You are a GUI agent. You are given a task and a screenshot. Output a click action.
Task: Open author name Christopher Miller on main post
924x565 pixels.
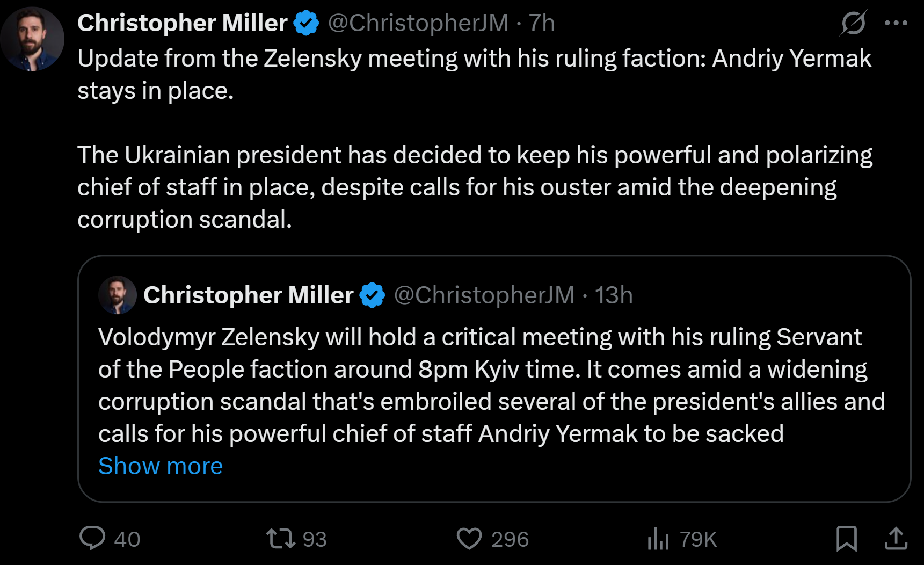click(x=183, y=23)
